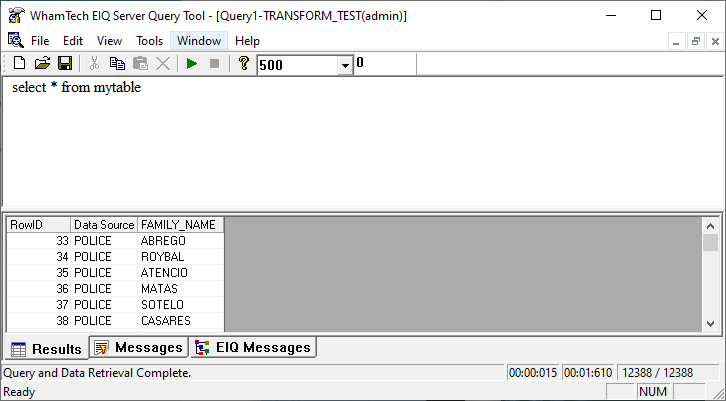
Task: Cut selection with scissors icon
Action: click(94, 63)
